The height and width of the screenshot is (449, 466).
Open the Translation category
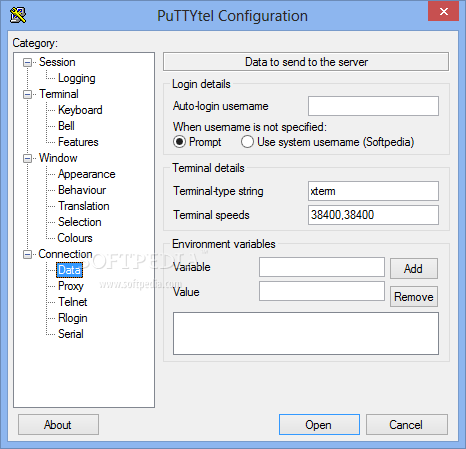[x=84, y=206]
